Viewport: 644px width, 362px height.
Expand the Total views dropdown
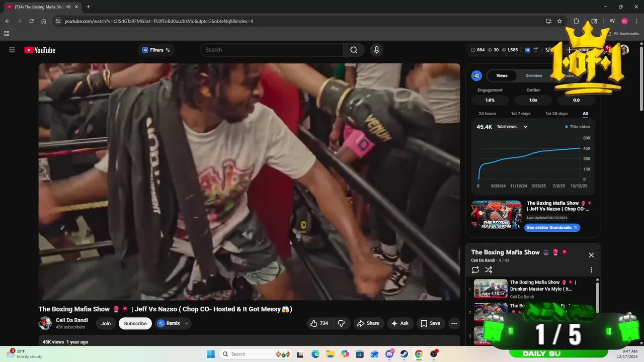(512, 127)
